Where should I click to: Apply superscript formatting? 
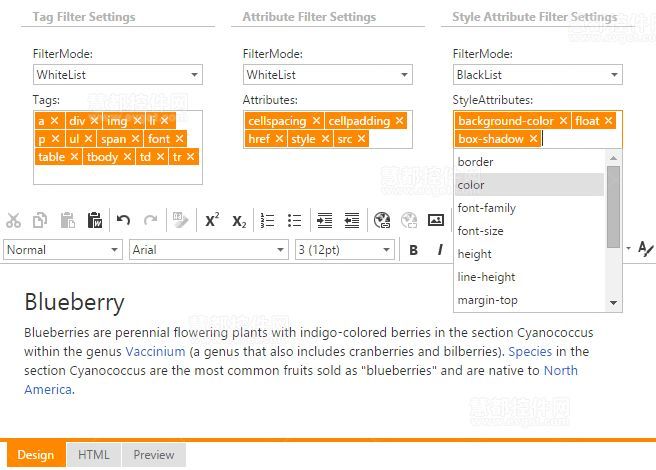(x=212, y=221)
